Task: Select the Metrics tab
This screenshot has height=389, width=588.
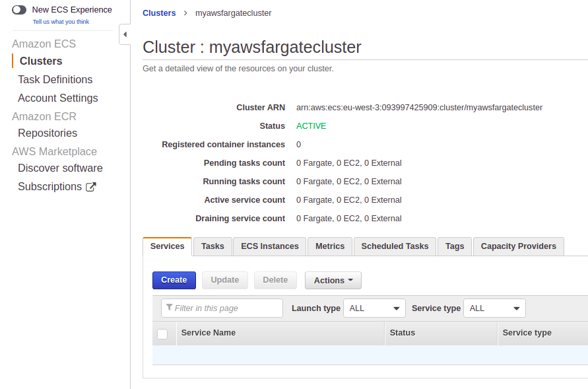Action: point(330,246)
